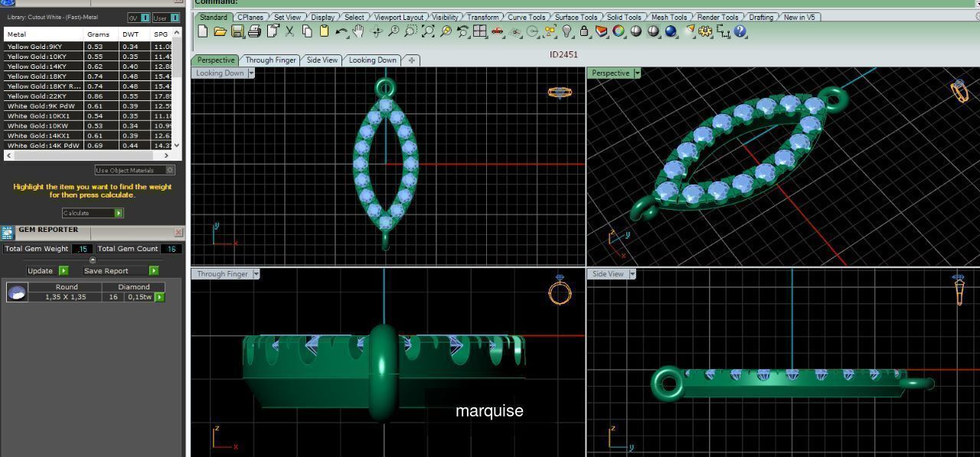Select the Zoom Dynamic magnifier
The height and width of the screenshot is (457, 980).
(x=393, y=31)
